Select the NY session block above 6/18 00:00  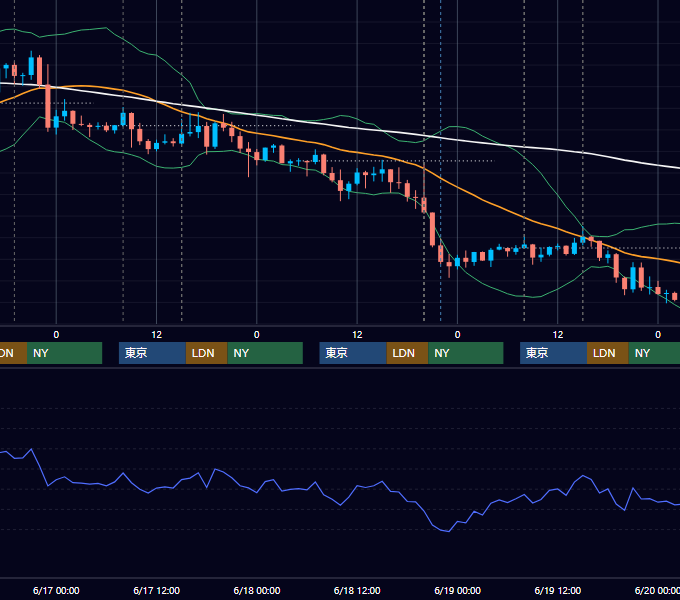265,353
